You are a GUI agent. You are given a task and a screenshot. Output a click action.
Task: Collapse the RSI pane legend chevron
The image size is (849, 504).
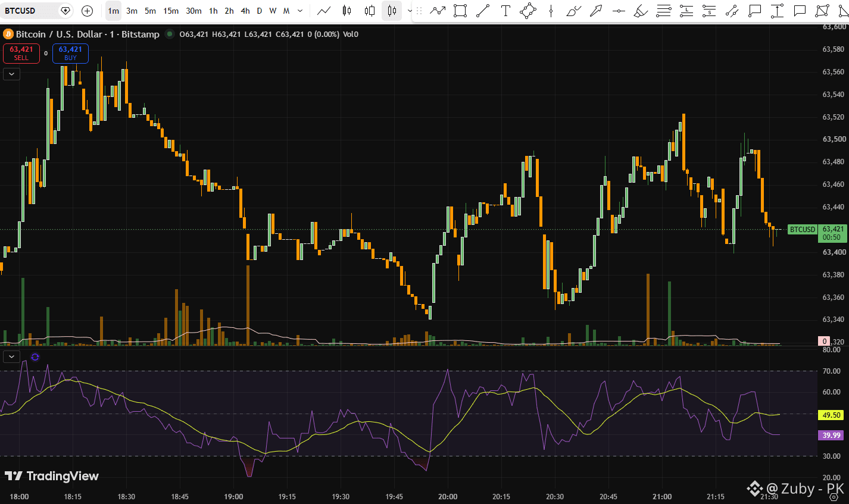click(x=11, y=356)
